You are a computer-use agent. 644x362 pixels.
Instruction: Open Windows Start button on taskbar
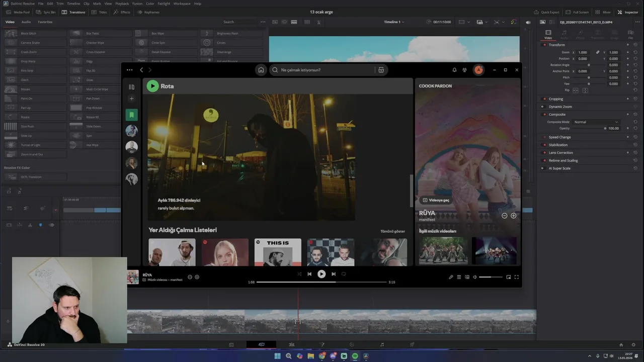point(277,356)
